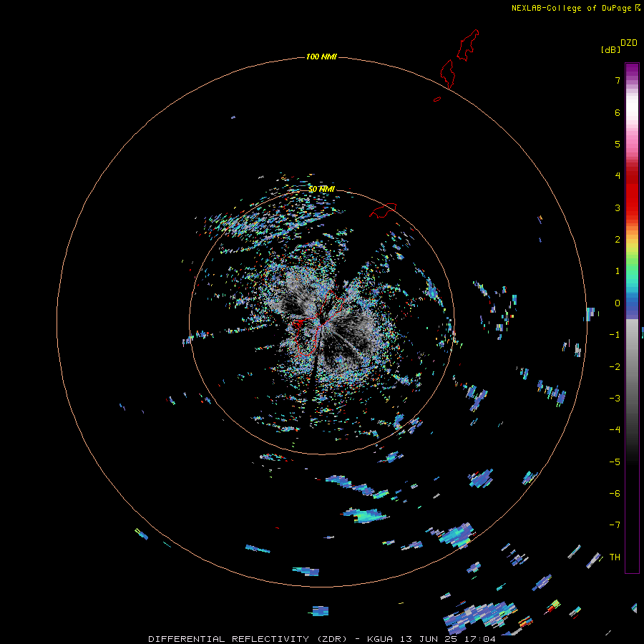Select the 5 value on the scale

coord(618,144)
